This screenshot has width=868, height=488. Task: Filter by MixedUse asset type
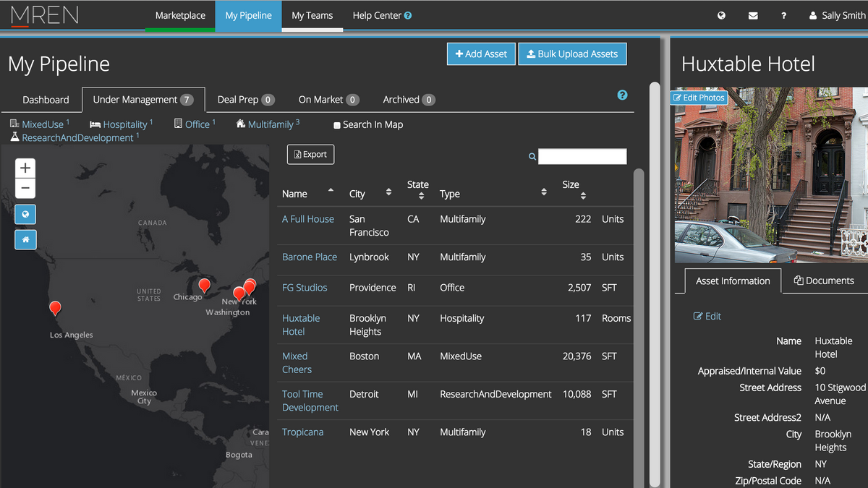tap(40, 124)
